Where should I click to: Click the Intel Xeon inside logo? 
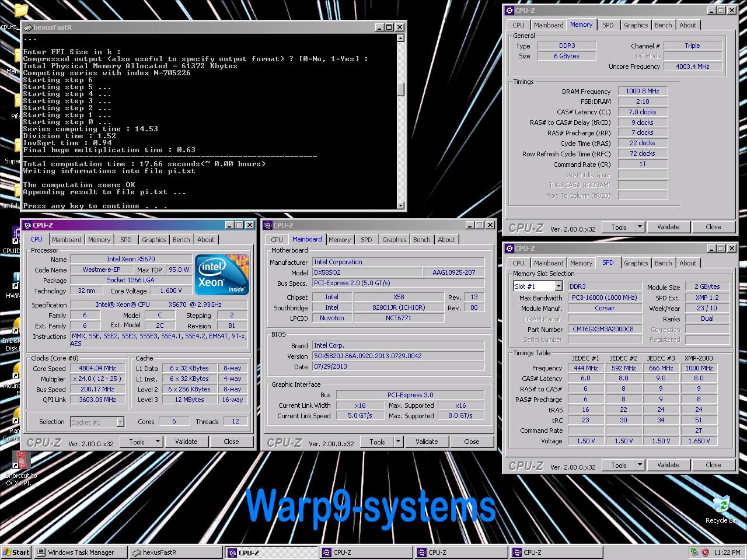pos(222,274)
